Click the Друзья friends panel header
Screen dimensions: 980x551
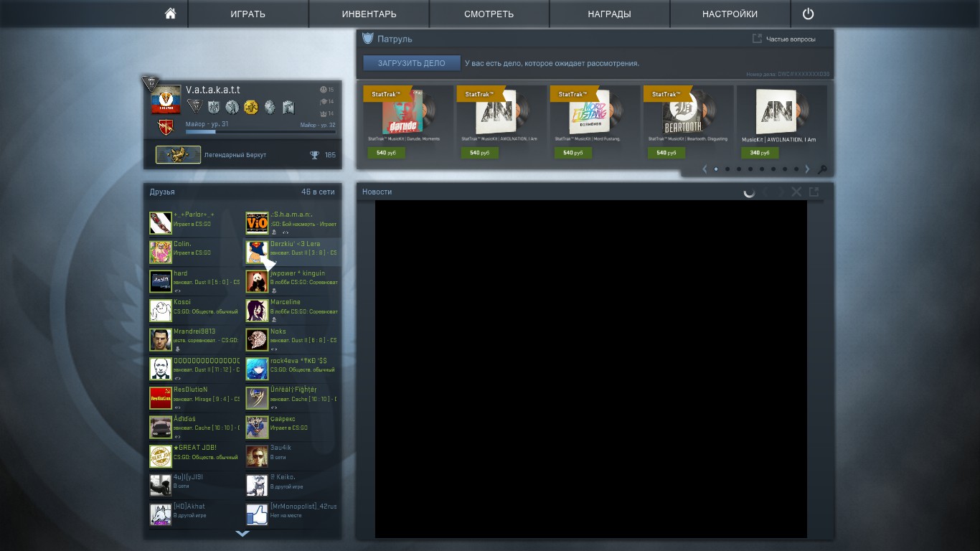(162, 192)
